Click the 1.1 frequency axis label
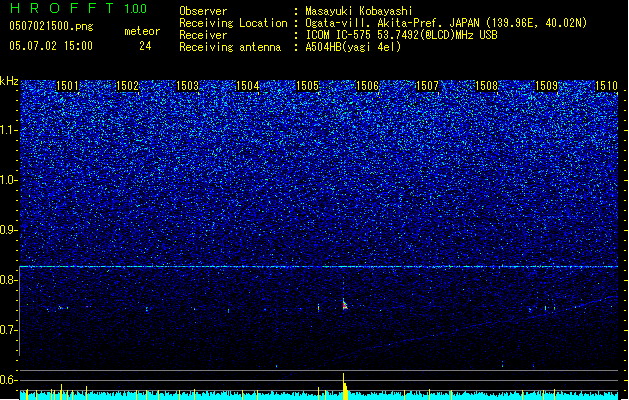This screenshot has height=400, width=629. [9, 130]
